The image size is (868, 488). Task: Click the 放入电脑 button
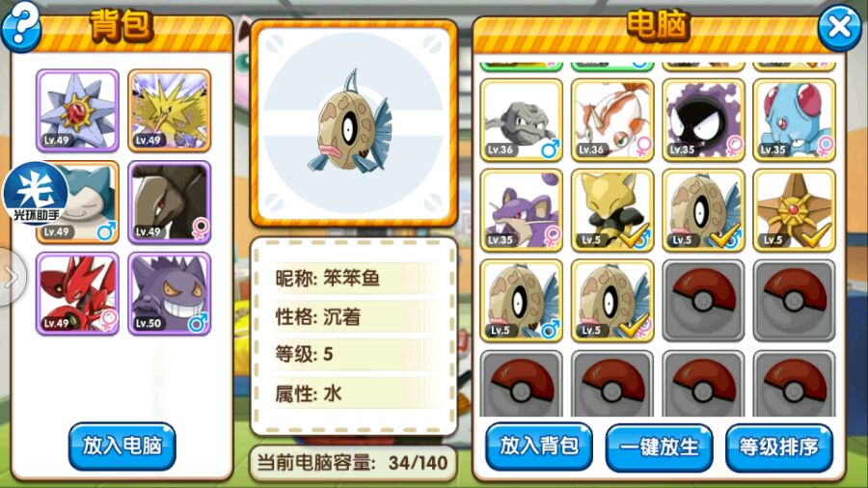[x=122, y=447]
